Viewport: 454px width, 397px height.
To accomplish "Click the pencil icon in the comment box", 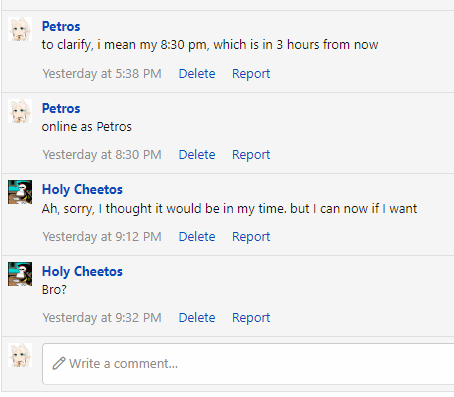I will coord(59,363).
